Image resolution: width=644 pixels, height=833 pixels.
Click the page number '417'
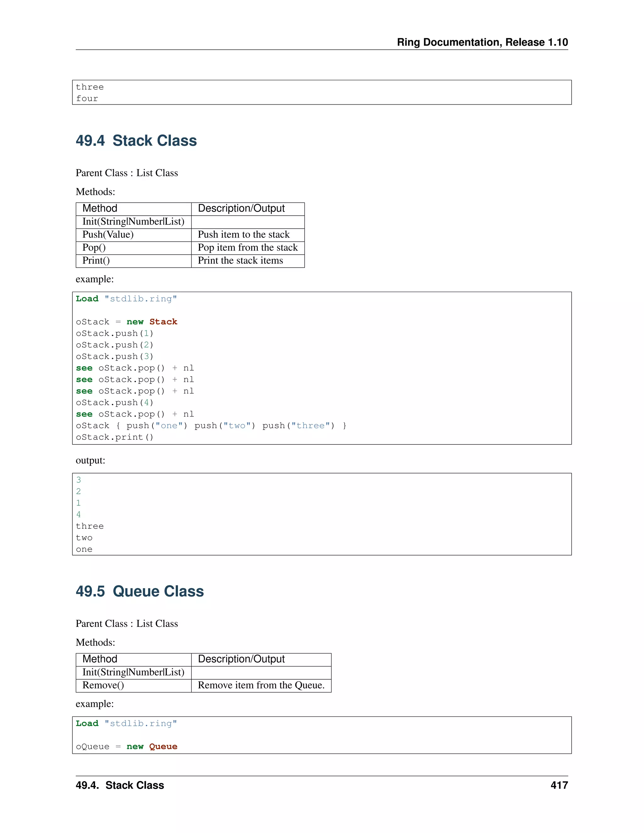pyautogui.click(x=559, y=785)
